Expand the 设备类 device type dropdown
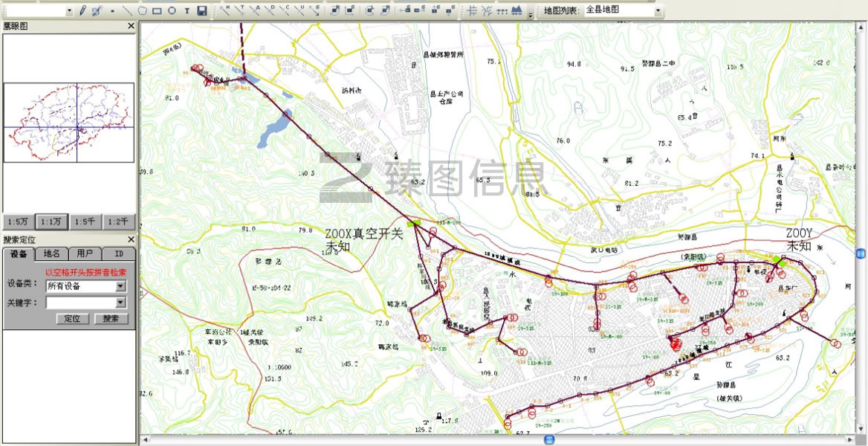Screen dimensions: 868x446 coord(120,286)
